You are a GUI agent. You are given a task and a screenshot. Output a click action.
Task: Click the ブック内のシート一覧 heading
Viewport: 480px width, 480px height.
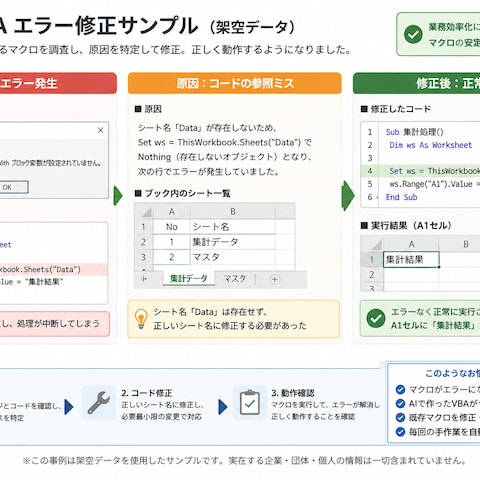(x=182, y=193)
